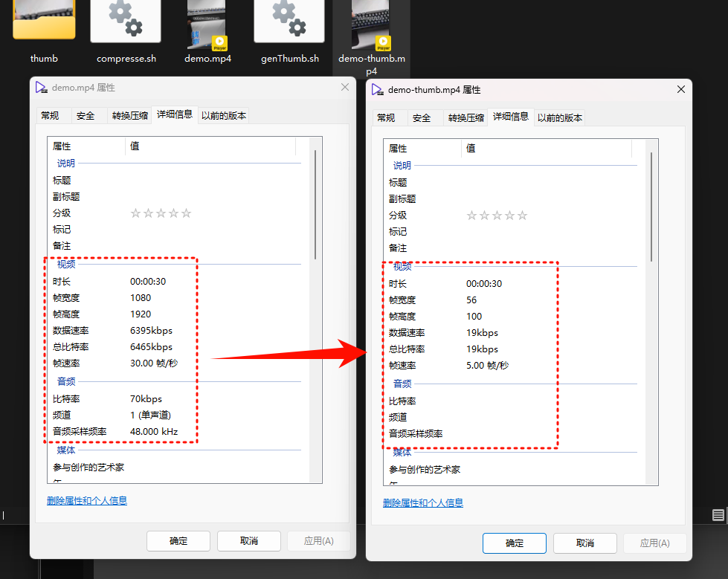Screen dimensions: 728x579
Task: Select frame height value 1920
Action: coord(141,314)
